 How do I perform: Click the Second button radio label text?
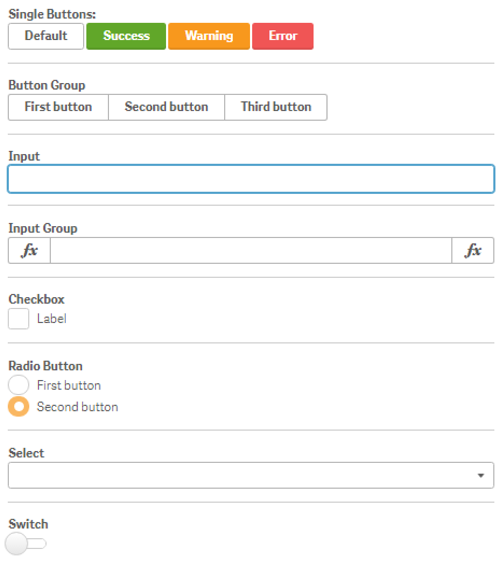(77, 407)
